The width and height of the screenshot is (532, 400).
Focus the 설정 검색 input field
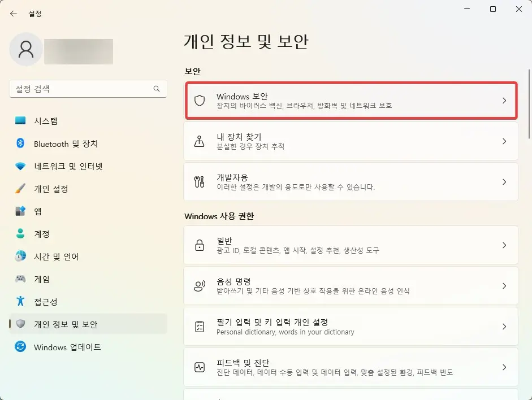click(x=88, y=89)
